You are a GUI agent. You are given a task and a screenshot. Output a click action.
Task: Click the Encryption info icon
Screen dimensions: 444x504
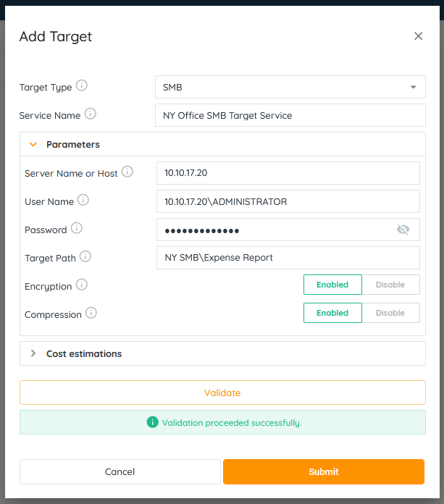82,285
